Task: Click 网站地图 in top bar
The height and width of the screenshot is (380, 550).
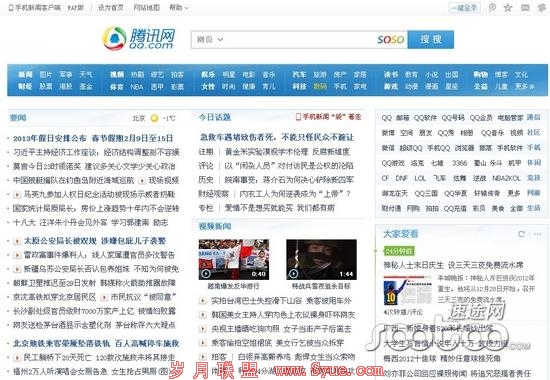Action: point(147,7)
